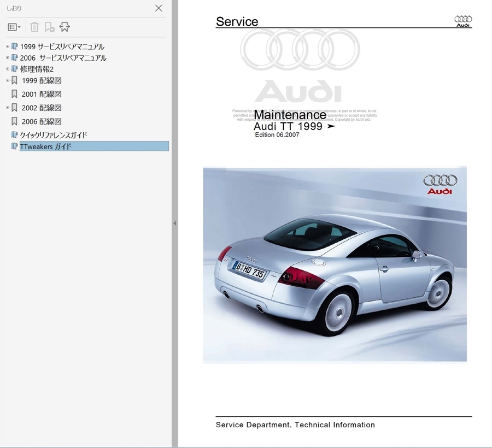Viewport: 492px width, 448px height.
Task: Expand the 修理情報2 bookmark
Action: (x=8, y=69)
